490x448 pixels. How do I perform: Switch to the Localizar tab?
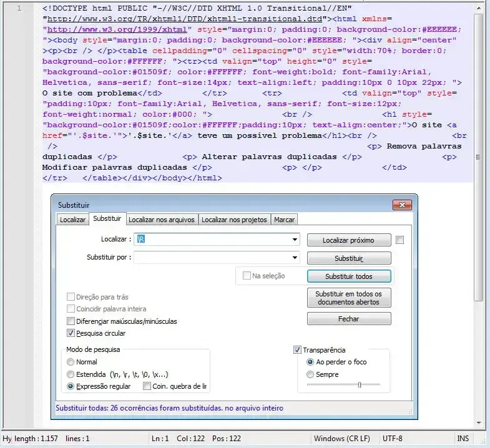[x=72, y=220]
